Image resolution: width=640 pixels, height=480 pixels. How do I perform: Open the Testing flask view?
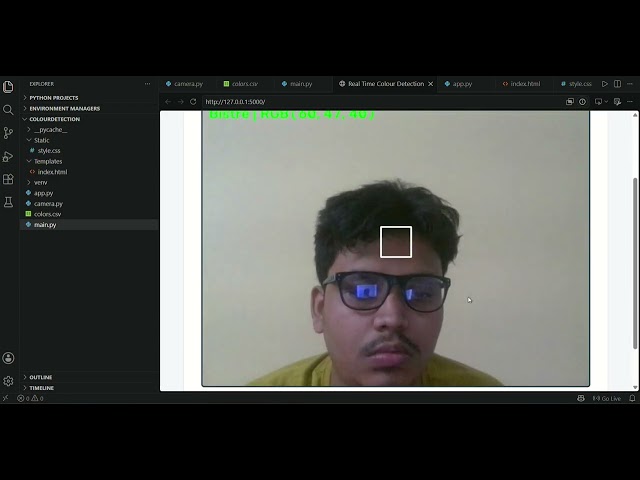[8, 202]
